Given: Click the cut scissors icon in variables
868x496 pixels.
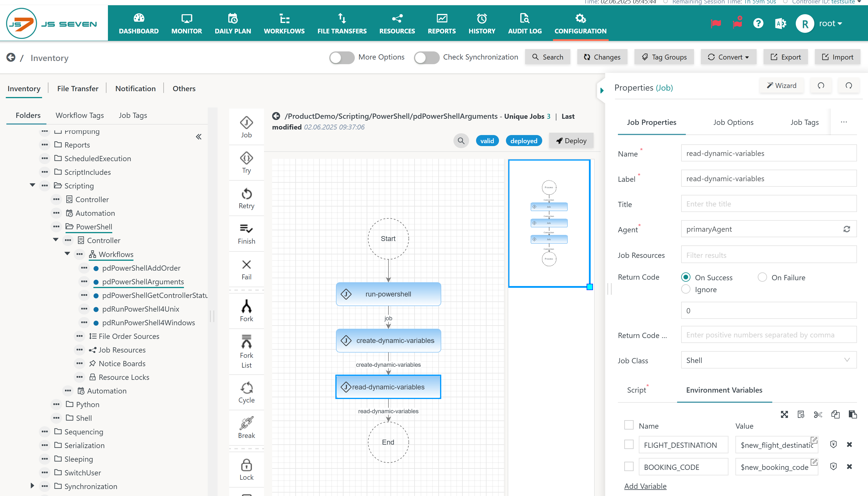Looking at the screenshot, I should [x=818, y=414].
